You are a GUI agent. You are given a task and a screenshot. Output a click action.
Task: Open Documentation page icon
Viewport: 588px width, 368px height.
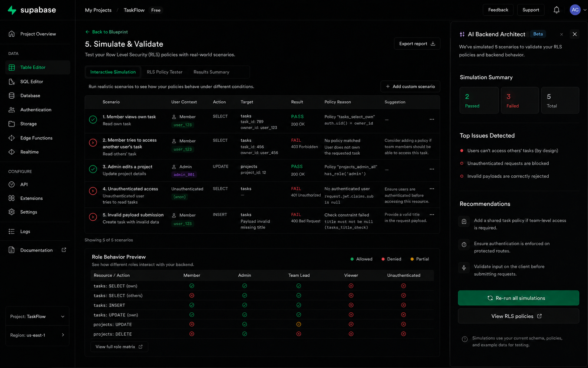[x=12, y=250]
